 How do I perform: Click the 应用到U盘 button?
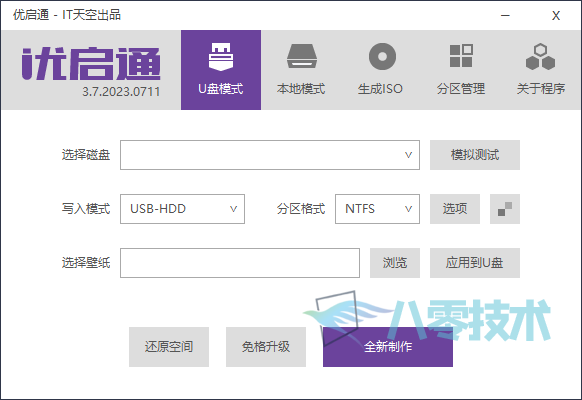475,263
